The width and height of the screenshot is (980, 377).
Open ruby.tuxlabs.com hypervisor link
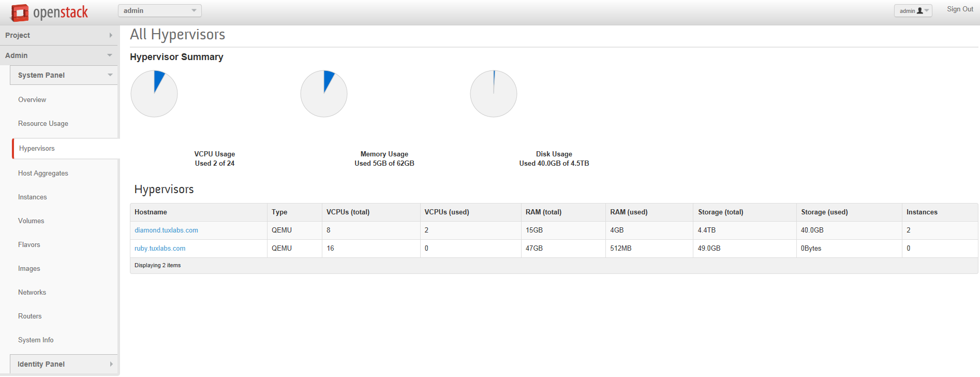[x=160, y=249]
